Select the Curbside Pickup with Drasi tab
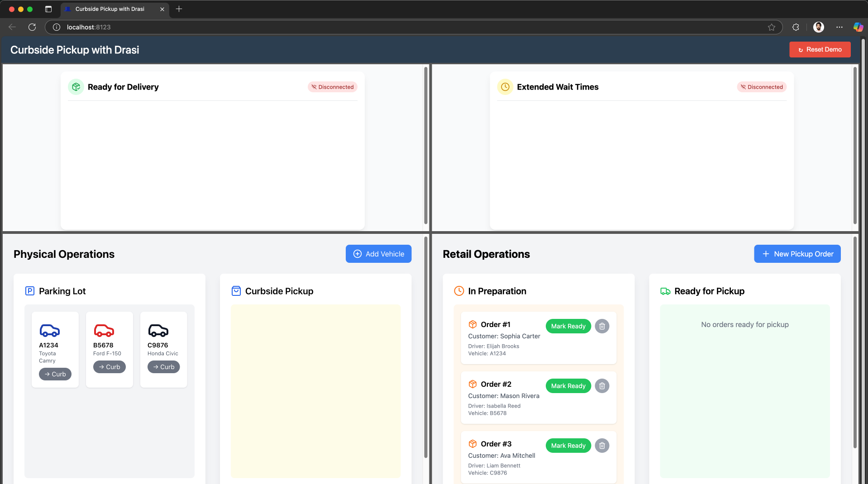 point(110,9)
